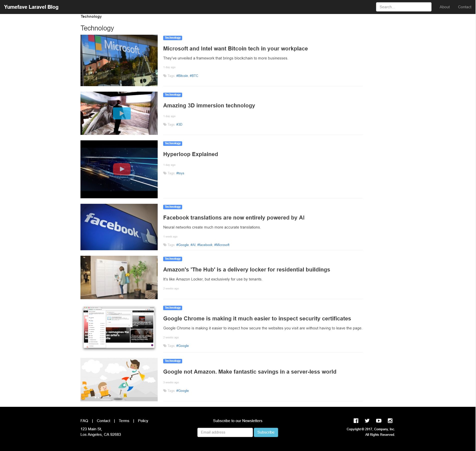Open the Facebook translations AI article

[x=234, y=218]
